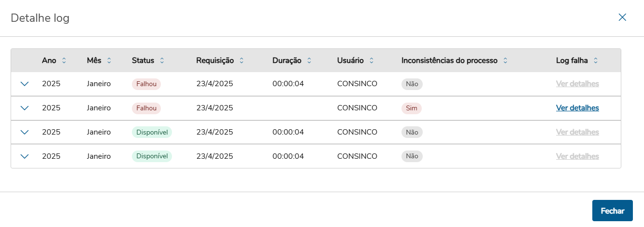The height and width of the screenshot is (227, 644).
Task: Click Ver detalhes in the last row
Action: (577, 156)
